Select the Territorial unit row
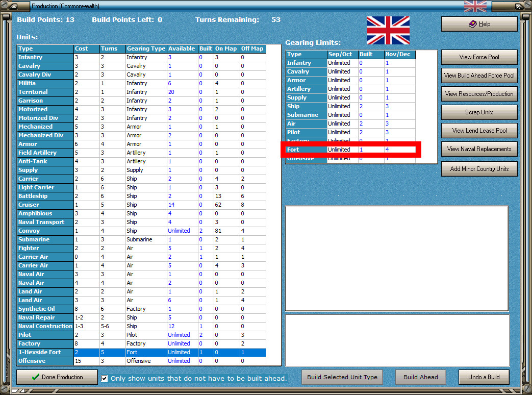The height and width of the screenshot is (395, 532). 141,92
